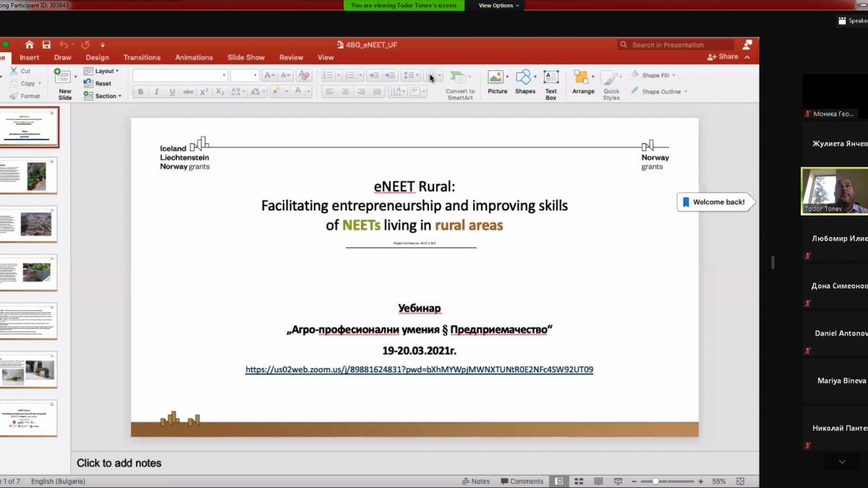
Task: Switch to the Design tab
Action: 97,58
